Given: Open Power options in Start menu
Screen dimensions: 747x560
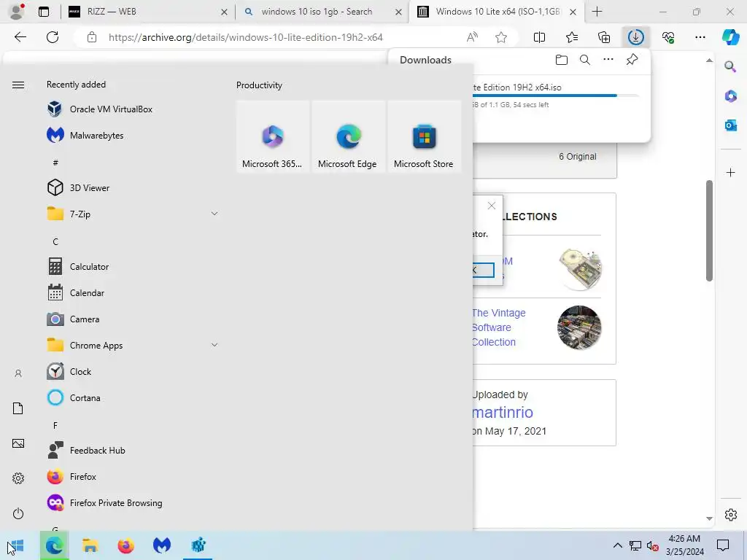Looking at the screenshot, I should click(18, 513).
